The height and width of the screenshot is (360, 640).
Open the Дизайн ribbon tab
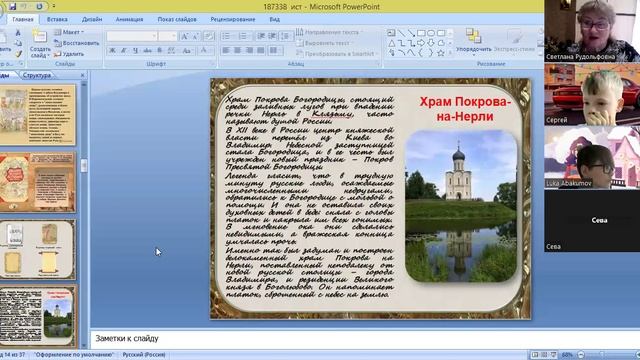92,19
